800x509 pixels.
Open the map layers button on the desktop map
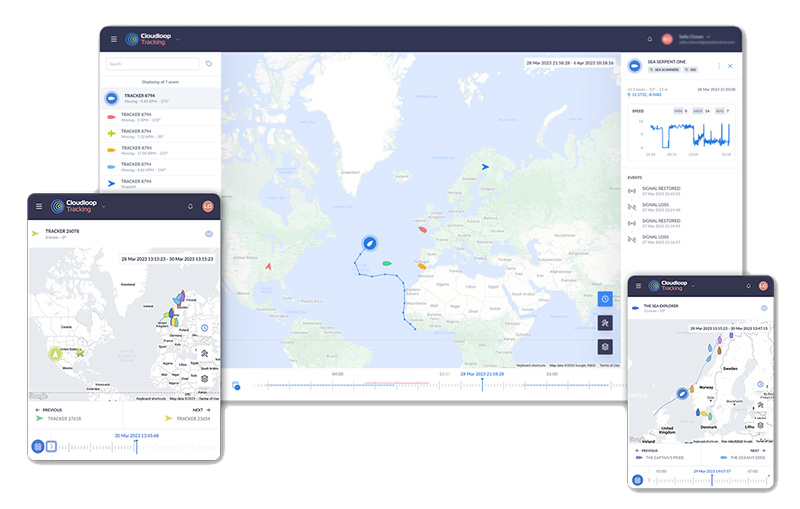[605, 347]
